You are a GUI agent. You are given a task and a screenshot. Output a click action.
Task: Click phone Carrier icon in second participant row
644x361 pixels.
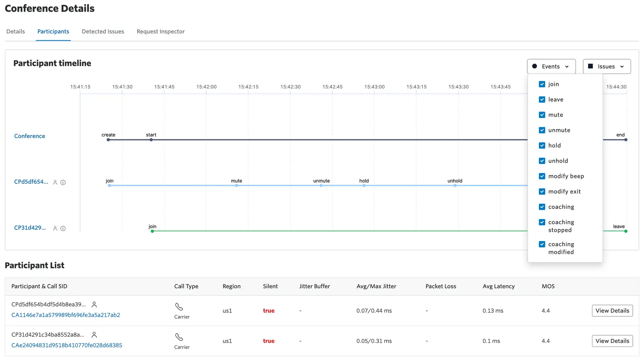179,337
